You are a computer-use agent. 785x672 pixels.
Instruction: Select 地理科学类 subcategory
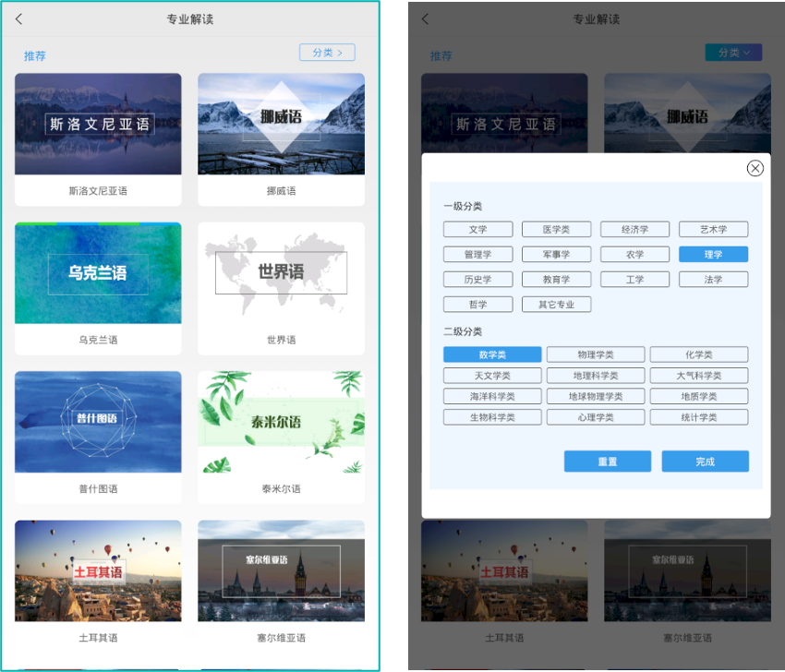[x=596, y=376]
